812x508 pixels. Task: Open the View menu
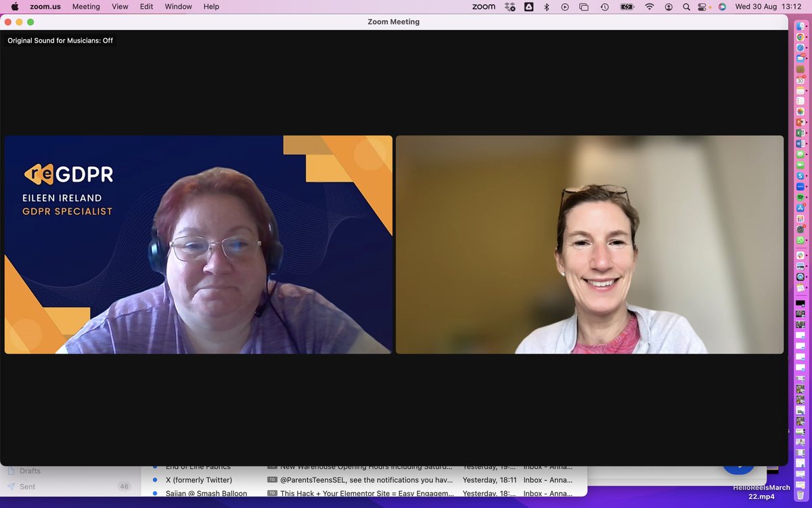pos(120,7)
